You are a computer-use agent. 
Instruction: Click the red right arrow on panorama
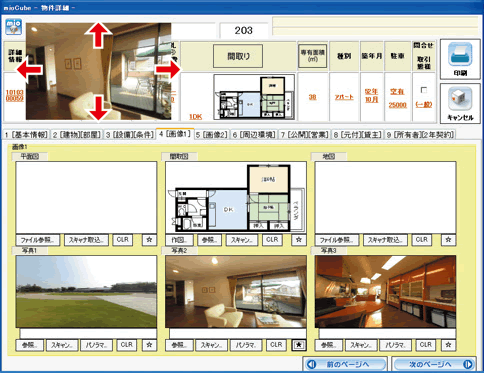click(x=168, y=70)
